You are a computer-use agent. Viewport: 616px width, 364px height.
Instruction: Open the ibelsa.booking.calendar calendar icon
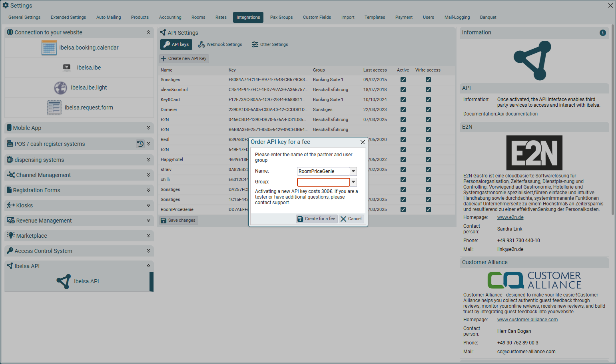[49, 48]
